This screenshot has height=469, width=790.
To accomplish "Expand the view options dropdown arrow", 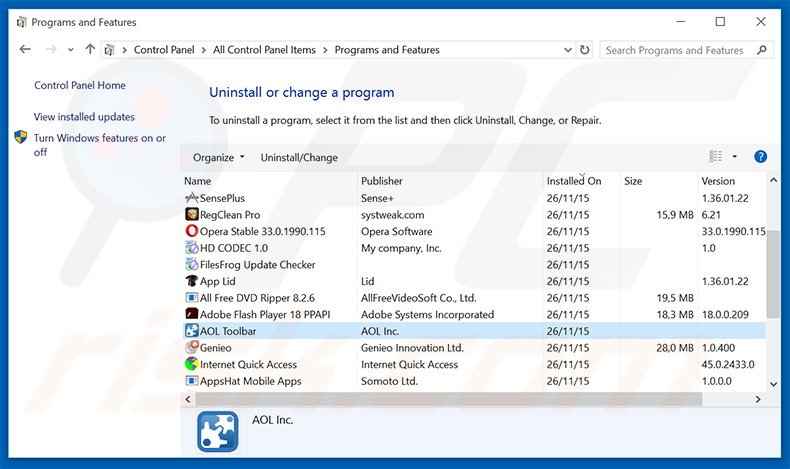I will click(735, 157).
